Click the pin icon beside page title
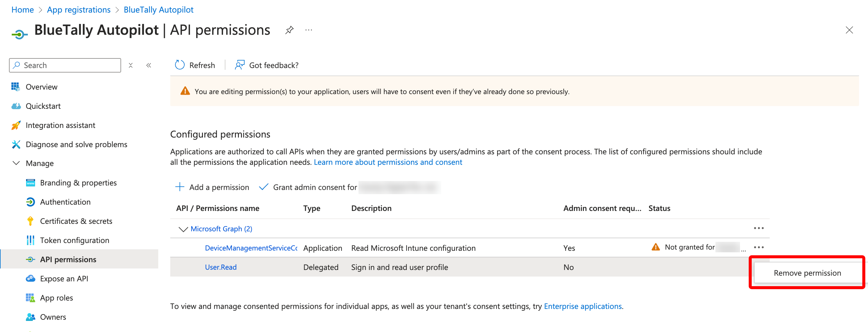 click(x=289, y=30)
